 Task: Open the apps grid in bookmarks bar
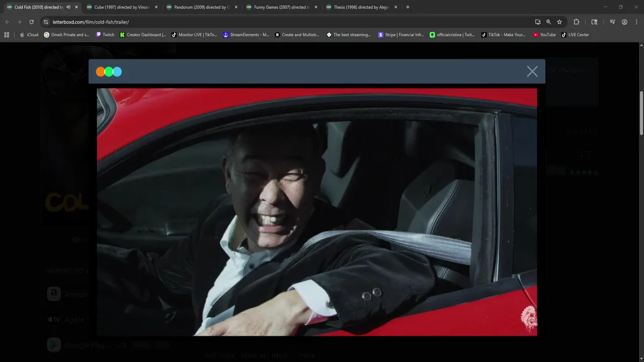click(7, 35)
